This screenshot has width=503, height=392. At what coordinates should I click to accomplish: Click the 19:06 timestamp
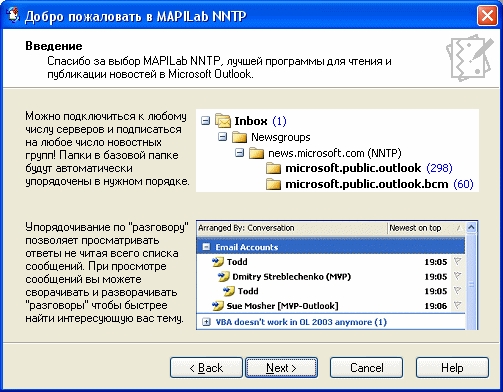click(x=435, y=306)
